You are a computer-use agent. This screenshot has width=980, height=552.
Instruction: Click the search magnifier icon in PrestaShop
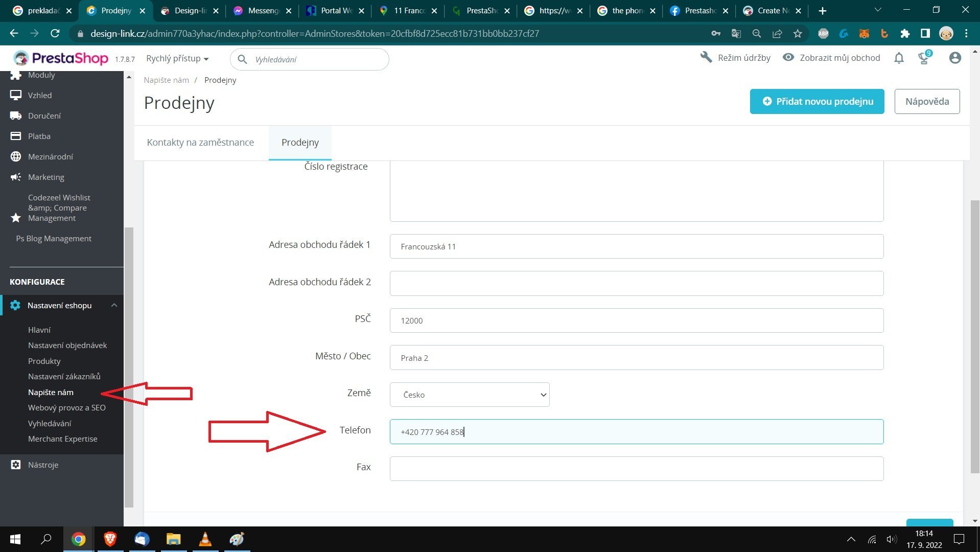[242, 59]
